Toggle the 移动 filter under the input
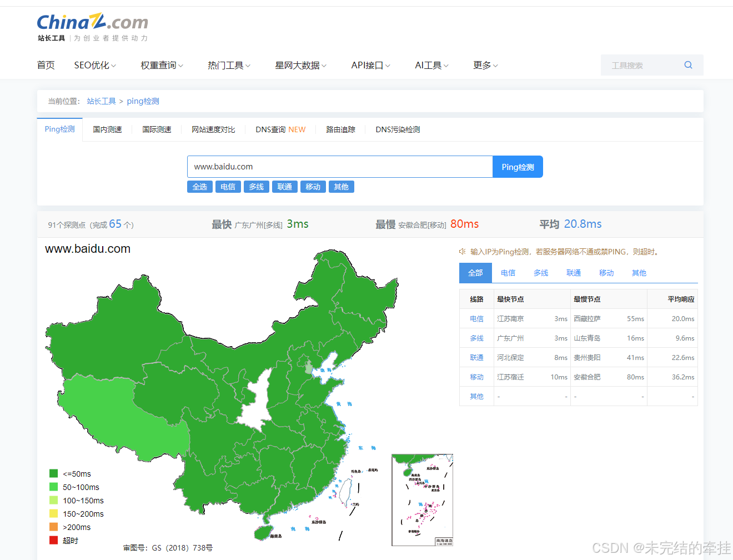Image resolution: width=733 pixels, height=560 pixels. [x=313, y=187]
